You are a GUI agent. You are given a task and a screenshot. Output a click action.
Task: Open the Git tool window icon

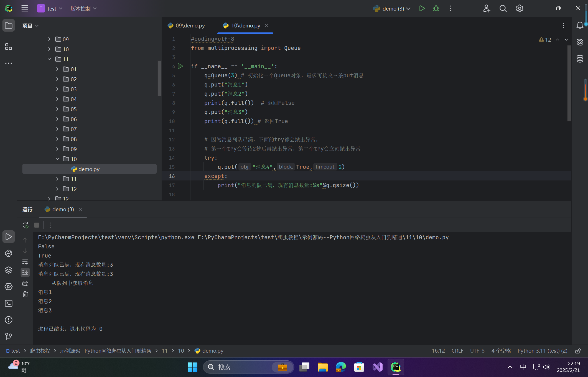tap(9, 336)
